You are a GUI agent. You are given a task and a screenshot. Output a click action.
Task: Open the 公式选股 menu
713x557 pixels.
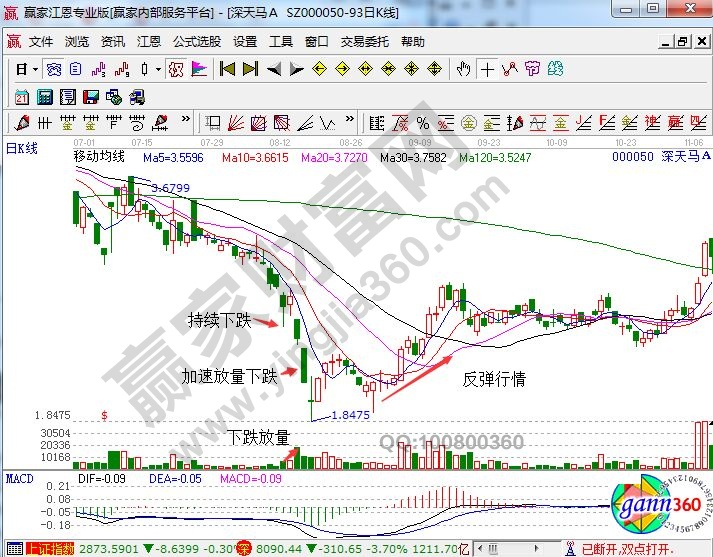click(x=196, y=42)
